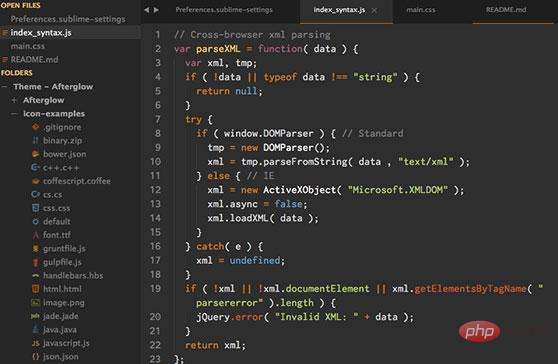Click the coffescript.coffee icon
The height and width of the screenshot is (364, 558).
pyautogui.click(x=36, y=181)
